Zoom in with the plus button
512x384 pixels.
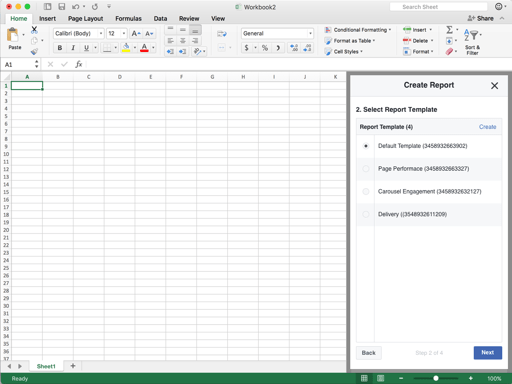(471, 378)
